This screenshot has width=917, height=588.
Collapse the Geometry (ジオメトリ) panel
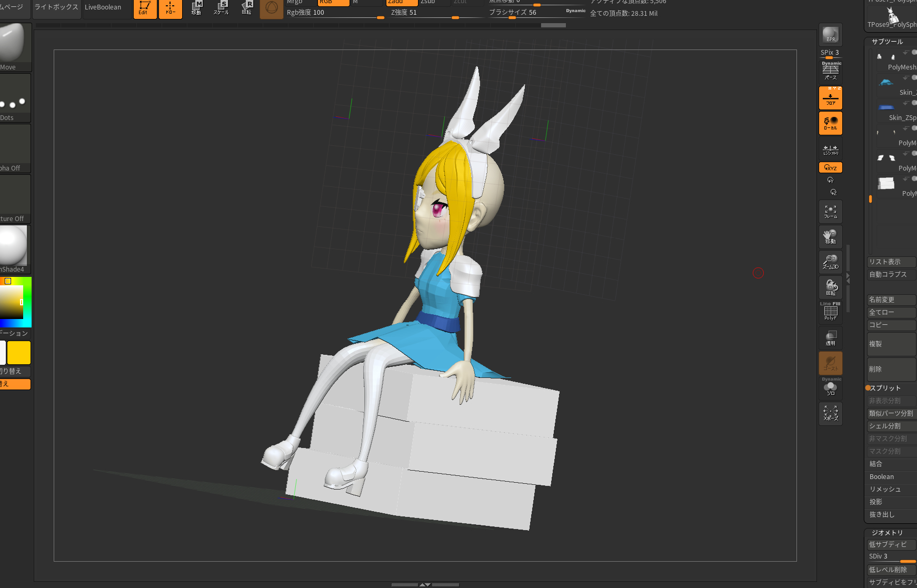[x=888, y=533]
